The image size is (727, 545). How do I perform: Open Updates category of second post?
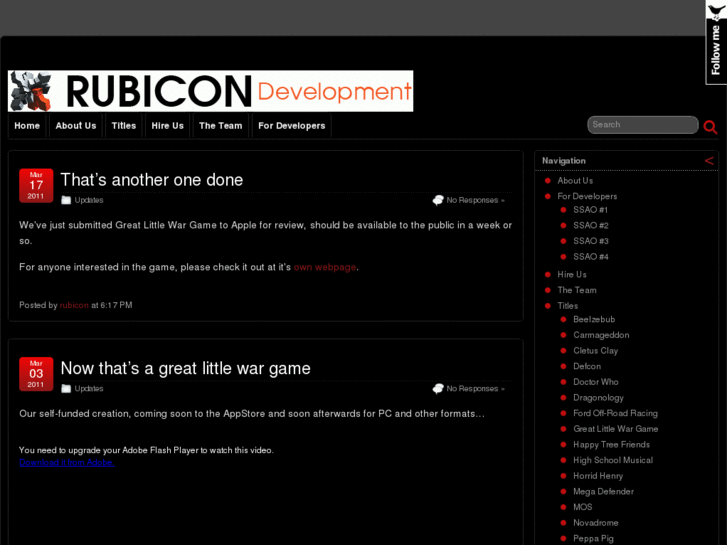click(89, 388)
